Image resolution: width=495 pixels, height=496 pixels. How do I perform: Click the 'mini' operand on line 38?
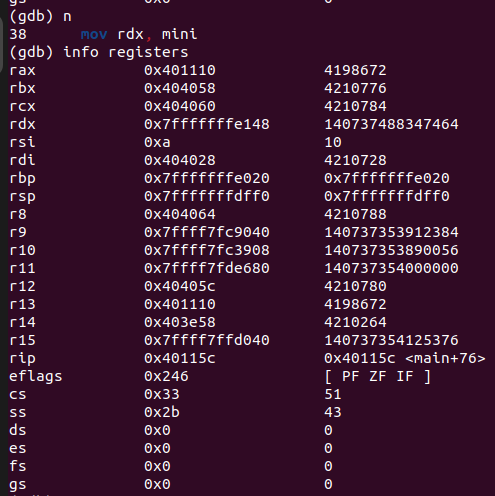(x=179, y=34)
